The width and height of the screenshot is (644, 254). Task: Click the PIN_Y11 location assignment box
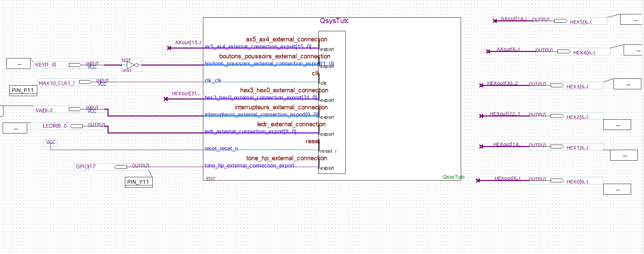(x=138, y=182)
